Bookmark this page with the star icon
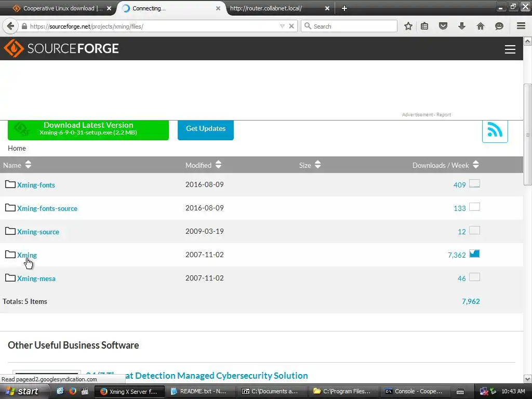Viewport: 532px width, 399px height. click(408, 26)
